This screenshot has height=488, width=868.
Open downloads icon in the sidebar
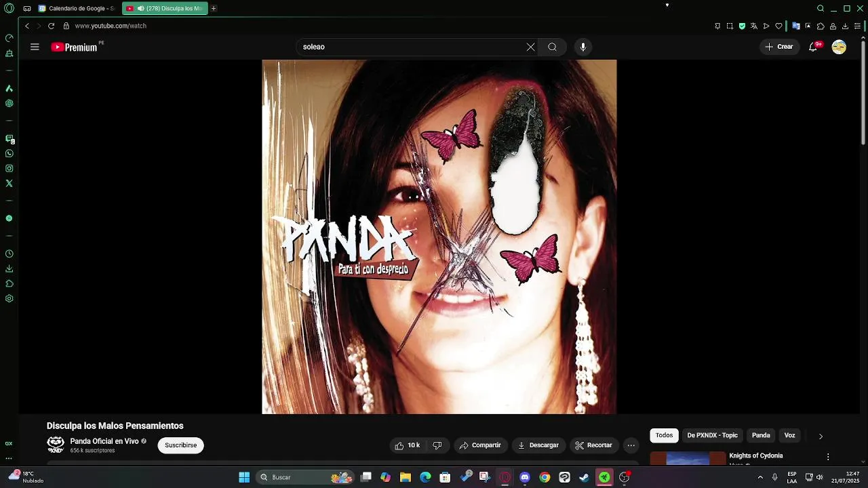pos(9,268)
